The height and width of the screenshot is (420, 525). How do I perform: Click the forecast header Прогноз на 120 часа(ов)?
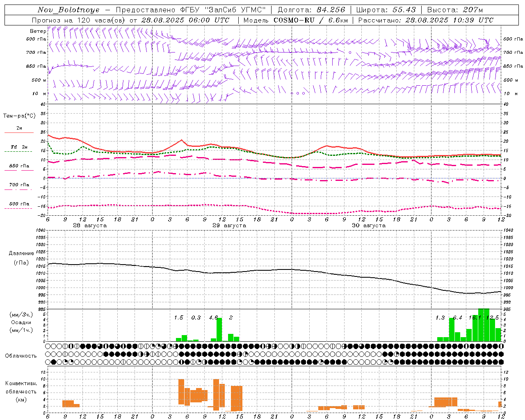(79, 20)
